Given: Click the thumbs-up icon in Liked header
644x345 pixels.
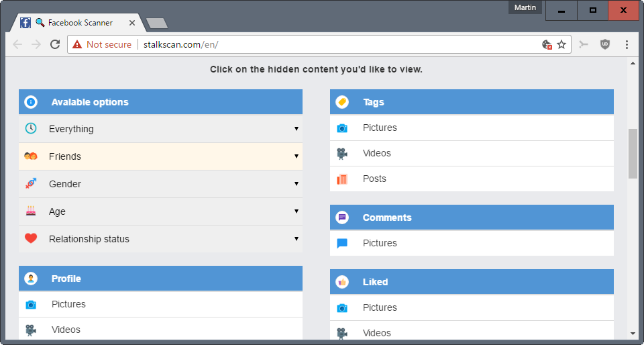Looking at the screenshot, I should coord(342,282).
